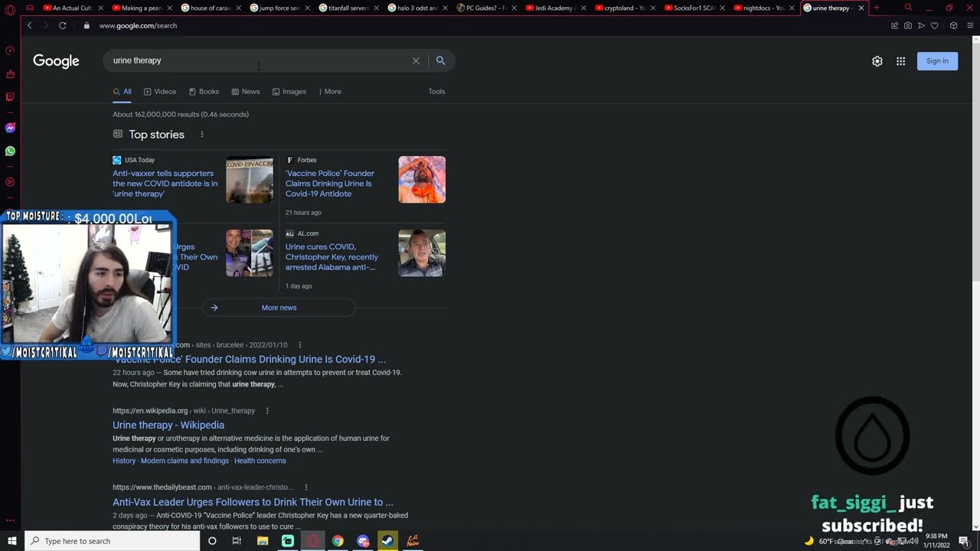Click the Windows taskbar search box

[112, 541]
